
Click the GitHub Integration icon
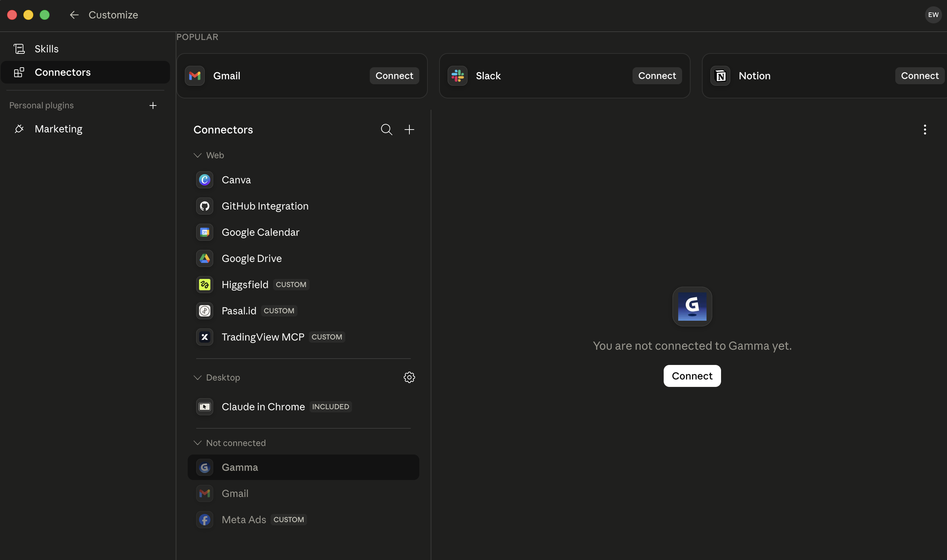point(205,206)
